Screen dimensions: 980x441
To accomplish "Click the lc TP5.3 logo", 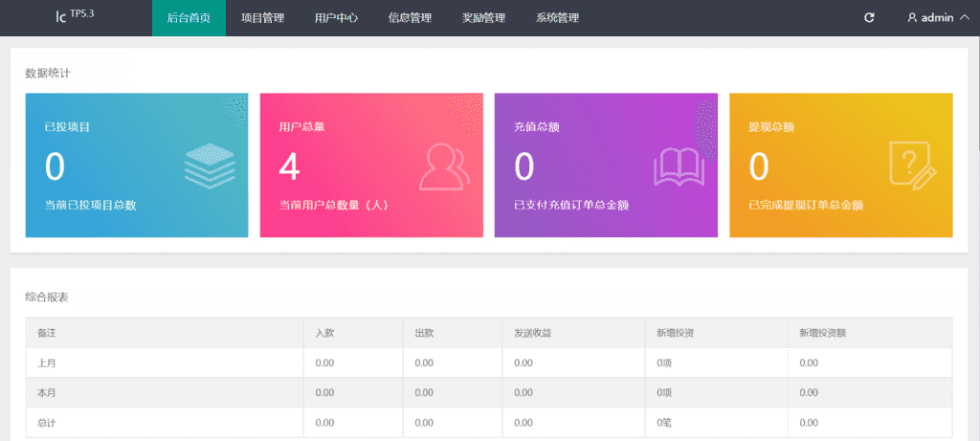I will tap(75, 17).
